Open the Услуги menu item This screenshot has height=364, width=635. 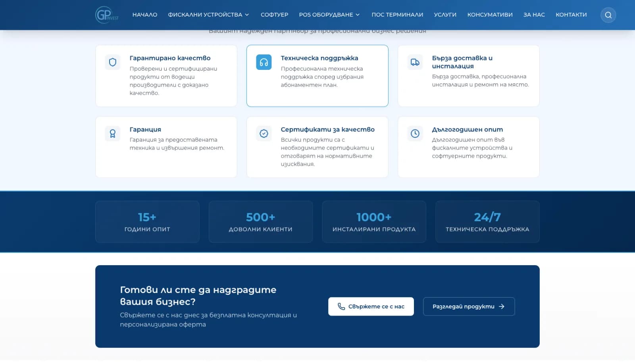(x=445, y=15)
